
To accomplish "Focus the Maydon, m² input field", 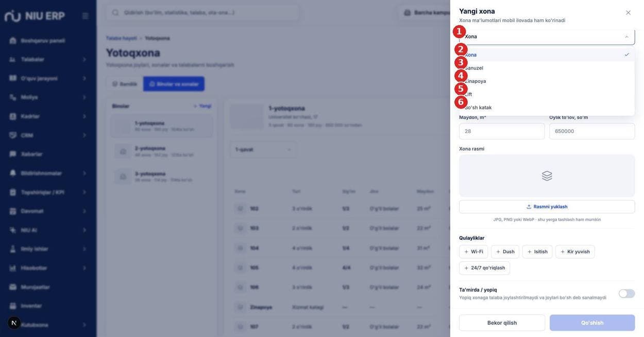I will pyautogui.click(x=502, y=131).
